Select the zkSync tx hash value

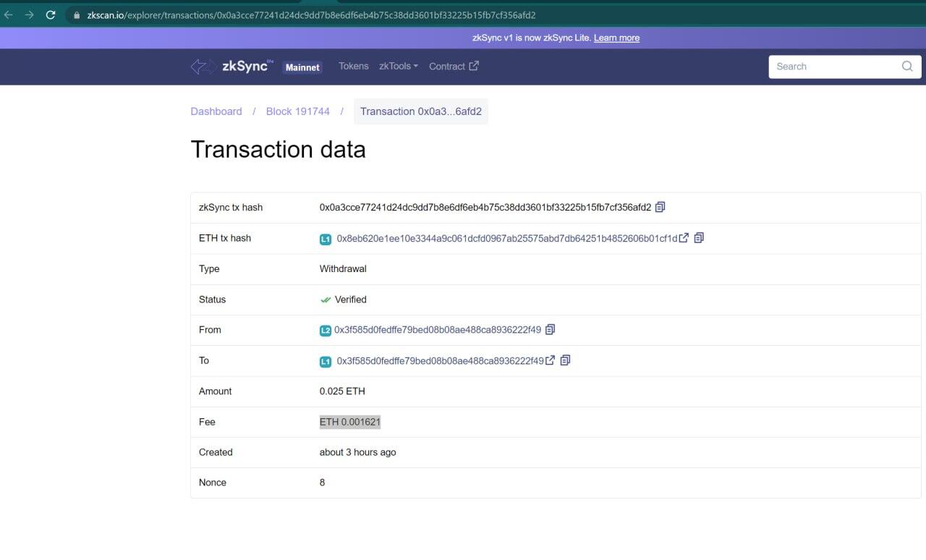click(485, 207)
